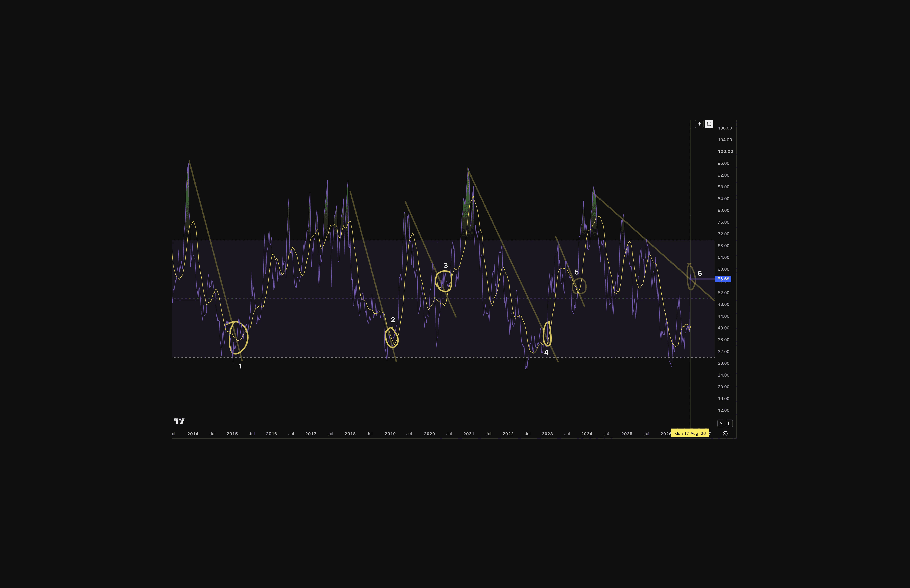Image resolution: width=910 pixels, height=588 pixels.
Task: Click the 2025 label on time axis
Action: click(627, 434)
